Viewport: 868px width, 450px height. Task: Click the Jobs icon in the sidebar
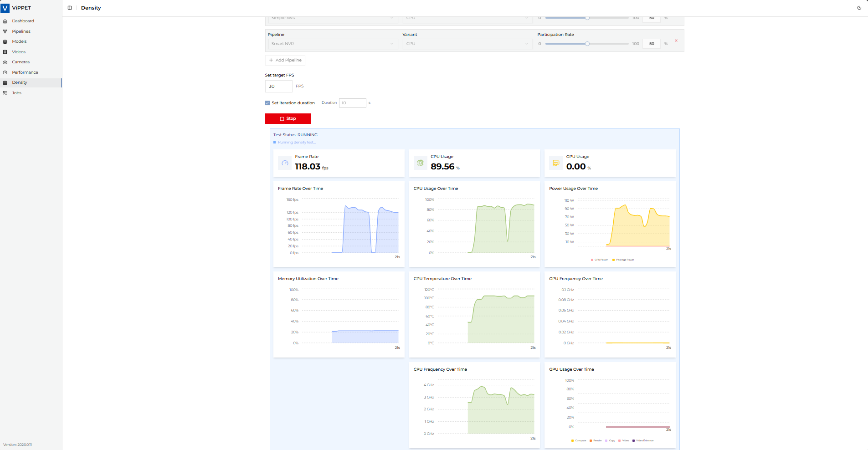tap(5, 93)
